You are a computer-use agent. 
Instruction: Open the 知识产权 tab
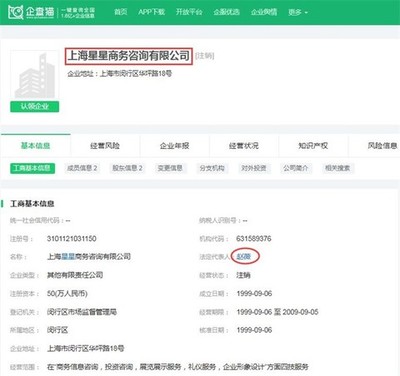[313, 146]
